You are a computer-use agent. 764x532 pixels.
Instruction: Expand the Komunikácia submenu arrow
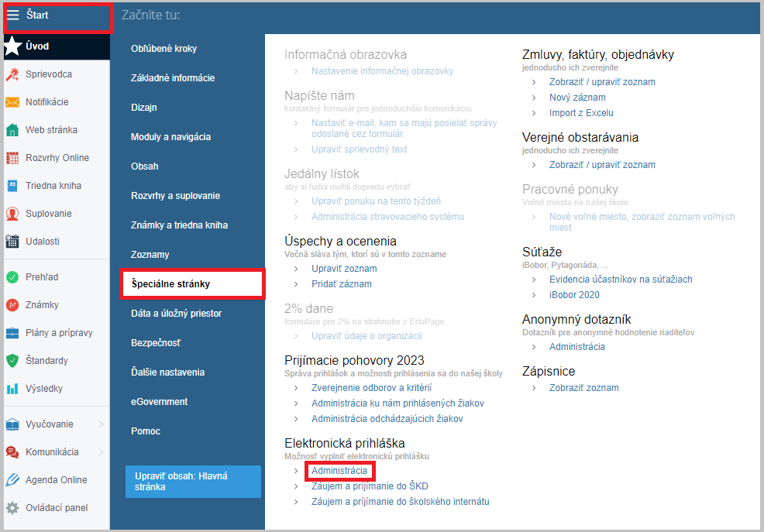click(x=102, y=452)
